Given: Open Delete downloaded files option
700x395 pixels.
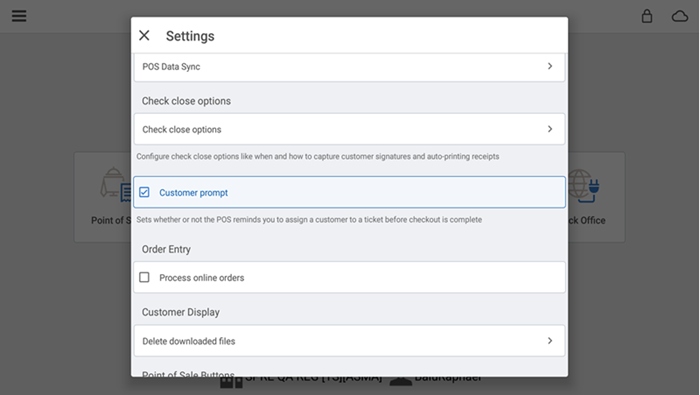Looking at the screenshot, I should [x=350, y=341].
